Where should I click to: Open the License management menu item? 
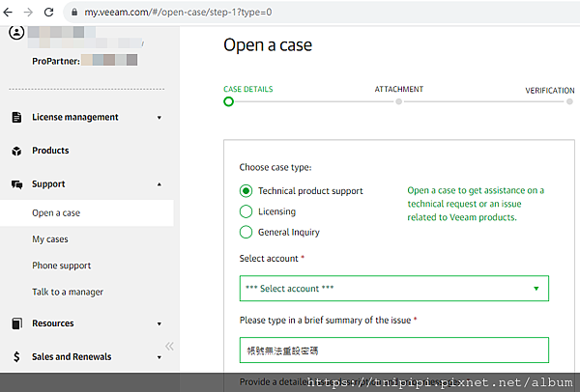point(75,117)
